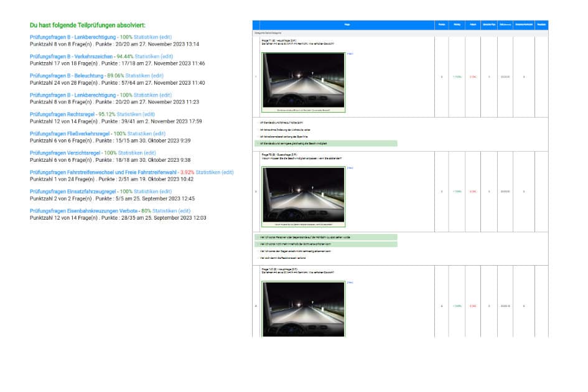Click the first night-driving question image

(x=304, y=82)
